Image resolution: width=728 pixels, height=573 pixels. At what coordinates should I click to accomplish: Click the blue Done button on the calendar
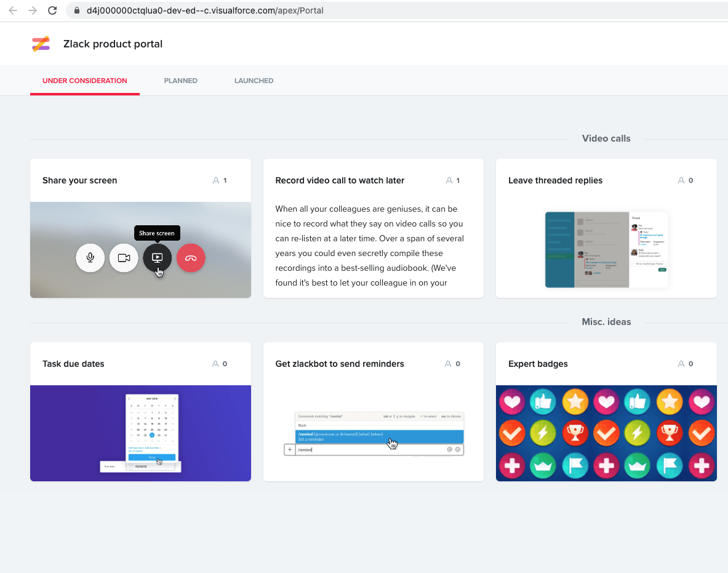pyautogui.click(x=152, y=457)
